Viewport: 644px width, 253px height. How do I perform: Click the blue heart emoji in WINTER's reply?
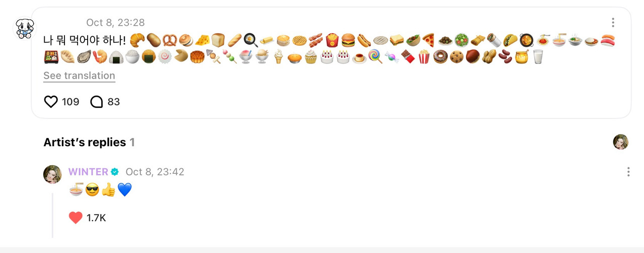click(124, 190)
